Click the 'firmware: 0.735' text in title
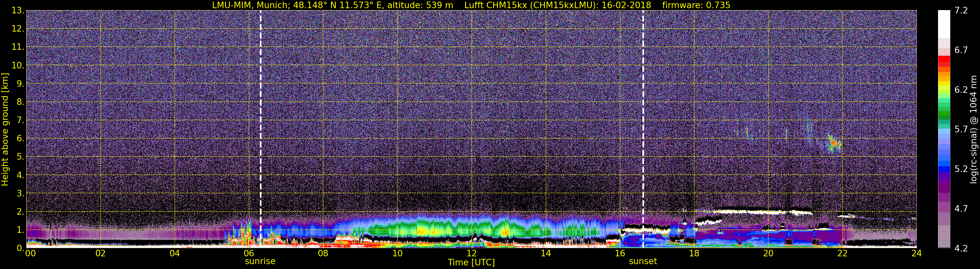 pyautogui.click(x=696, y=5)
